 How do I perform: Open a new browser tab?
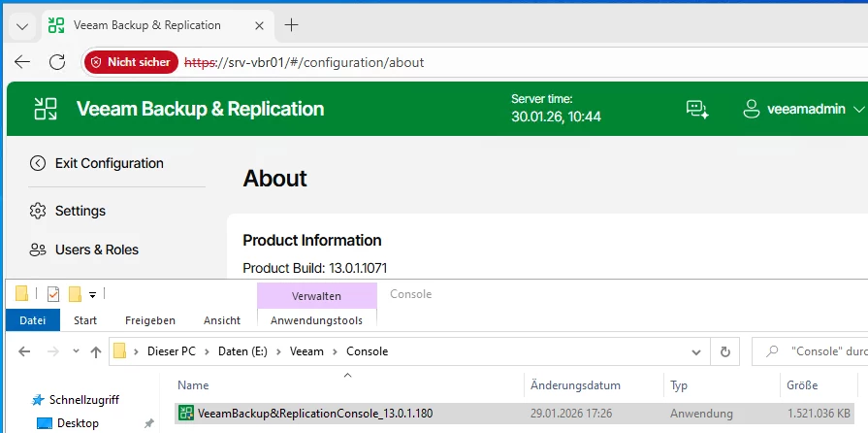coord(291,25)
